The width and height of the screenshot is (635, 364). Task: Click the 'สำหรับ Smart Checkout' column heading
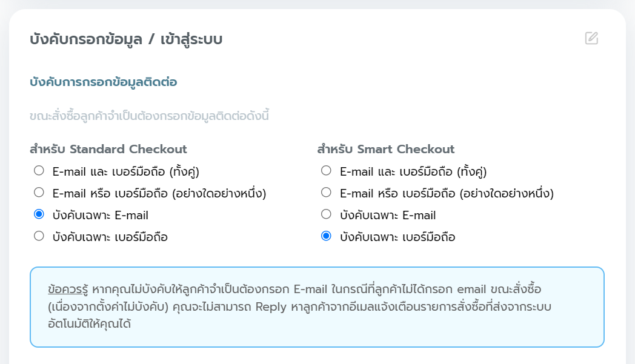coord(385,149)
